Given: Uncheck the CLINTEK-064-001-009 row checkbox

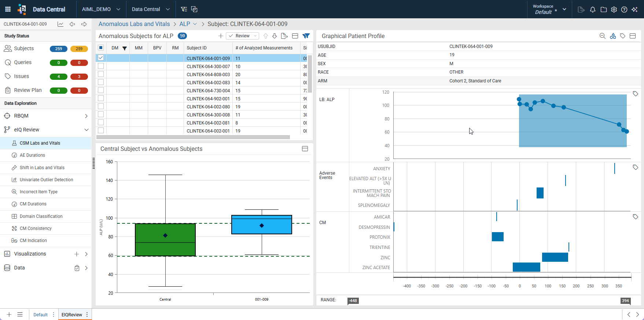Looking at the screenshot, I should 101,58.
